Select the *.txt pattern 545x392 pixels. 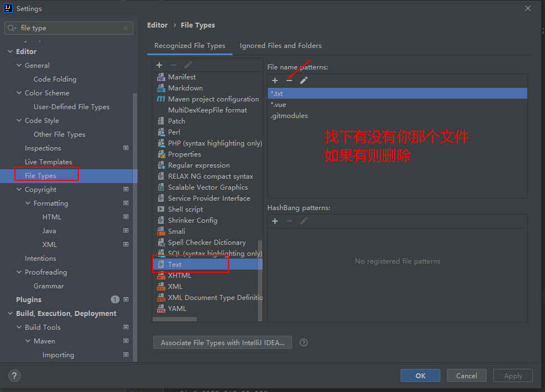point(397,94)
